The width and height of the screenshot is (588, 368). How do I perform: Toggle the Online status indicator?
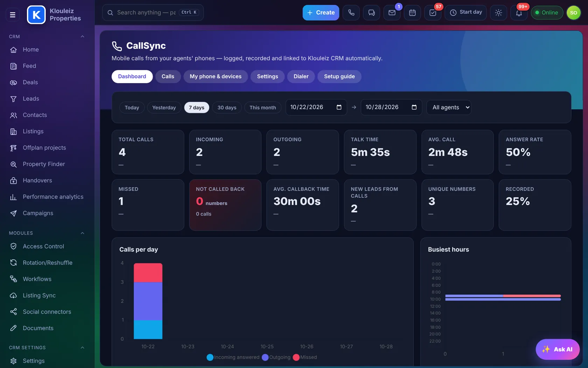547,13
